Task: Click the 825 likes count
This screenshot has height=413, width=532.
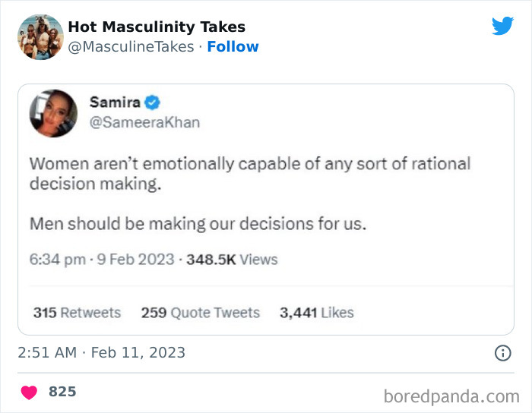Action: [x=62, y=392]
